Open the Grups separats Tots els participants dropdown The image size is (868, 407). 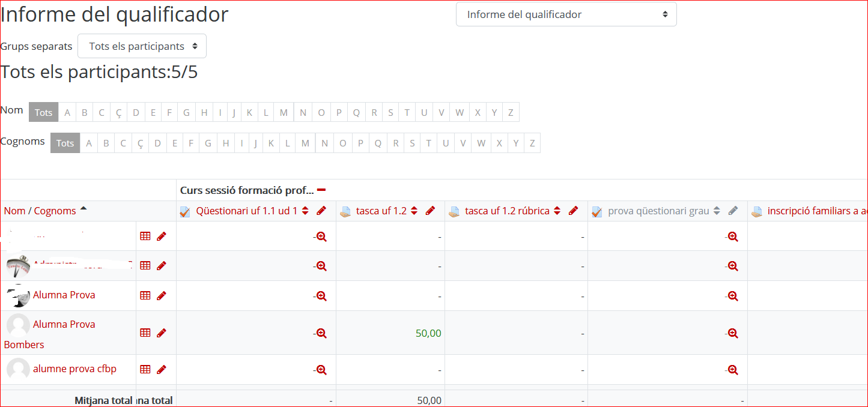[x=142, y=46]
